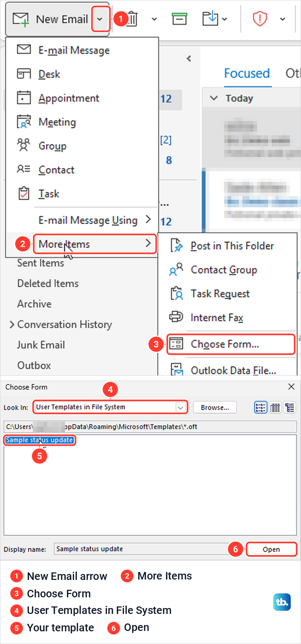Click the New Email button
301x644 pixels.
click(50, 19)
